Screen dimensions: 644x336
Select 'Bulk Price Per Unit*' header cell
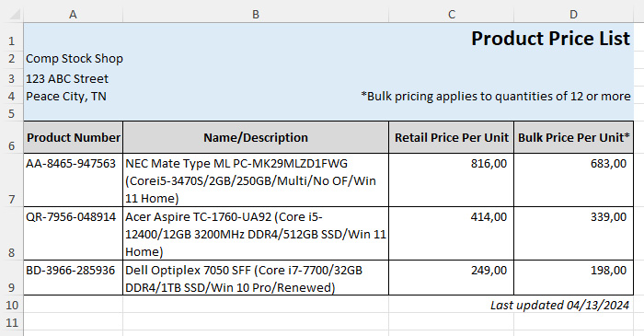tap(573, 137)
